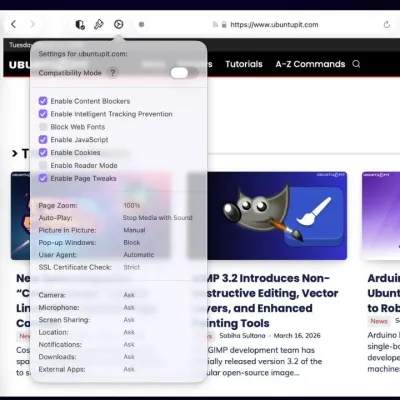The height and width of the screenshot is (400, 400).
Task: Click the gray dot toolbar icon
Action: (x=141, y=24)
